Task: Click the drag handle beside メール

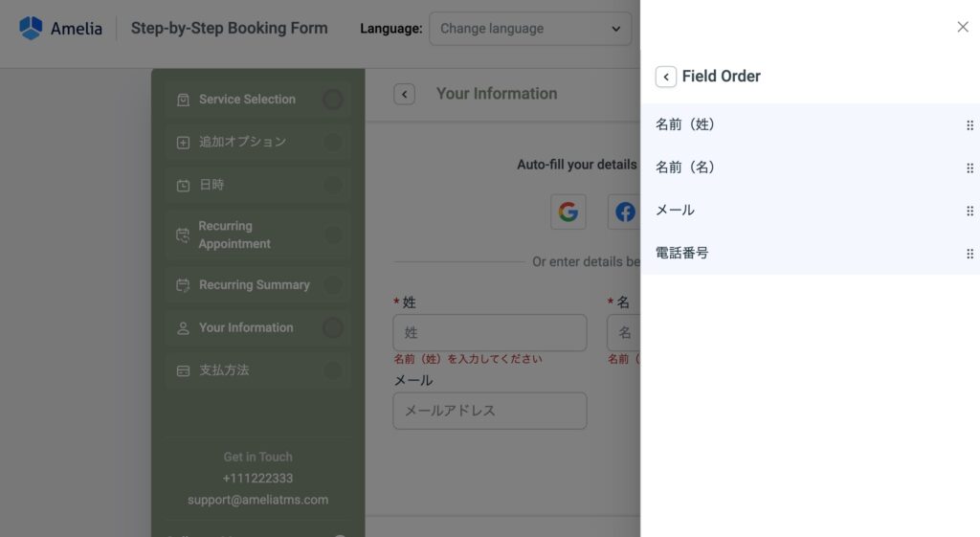Action: [969, 211]
